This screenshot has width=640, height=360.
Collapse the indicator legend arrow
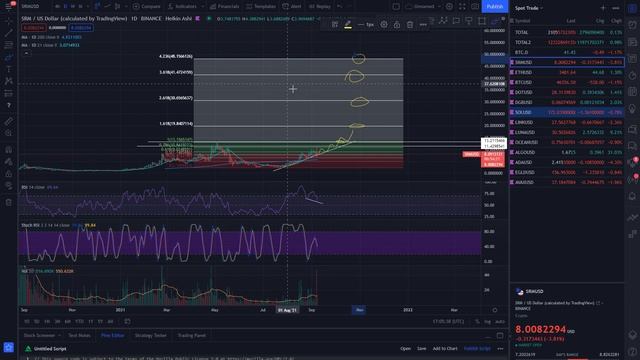[x=26, y=53]
